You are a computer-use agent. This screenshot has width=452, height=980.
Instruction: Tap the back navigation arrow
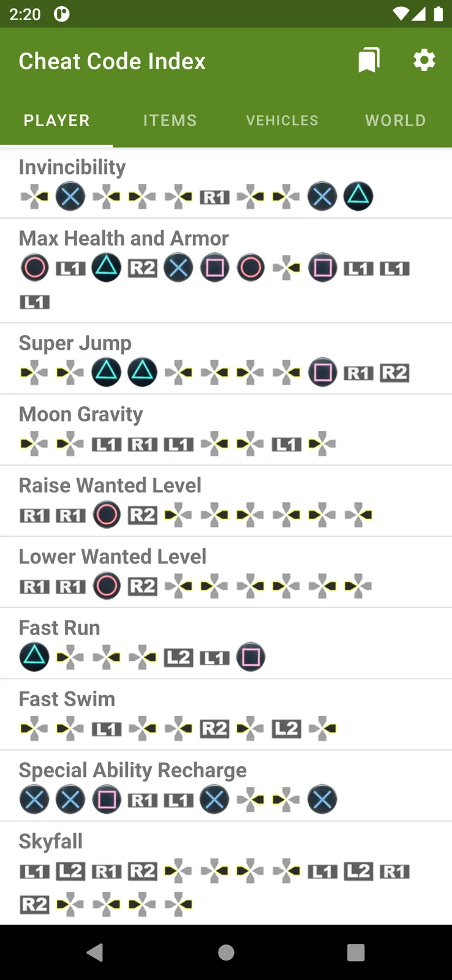[94, 952]
